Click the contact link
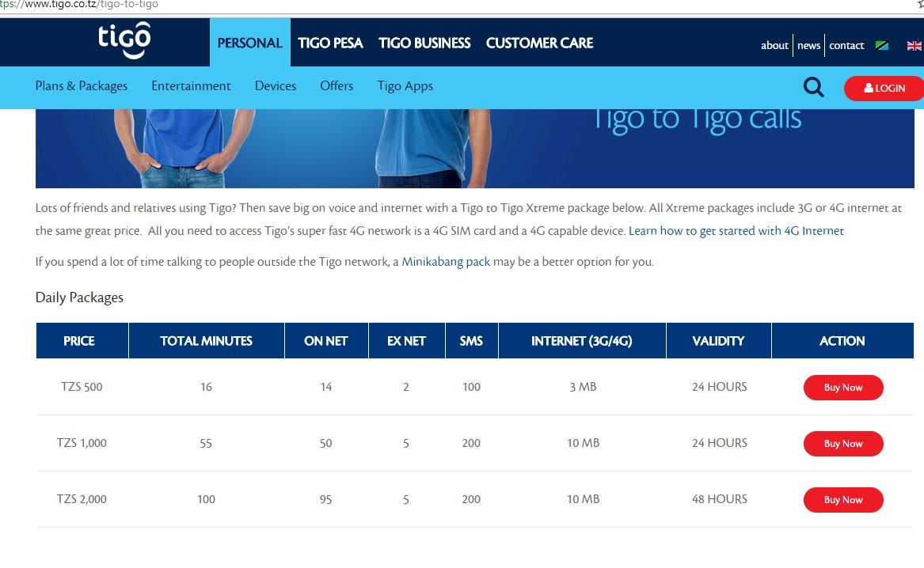The height and width of the screenshot is (568, 924). (x=846, y=45)
